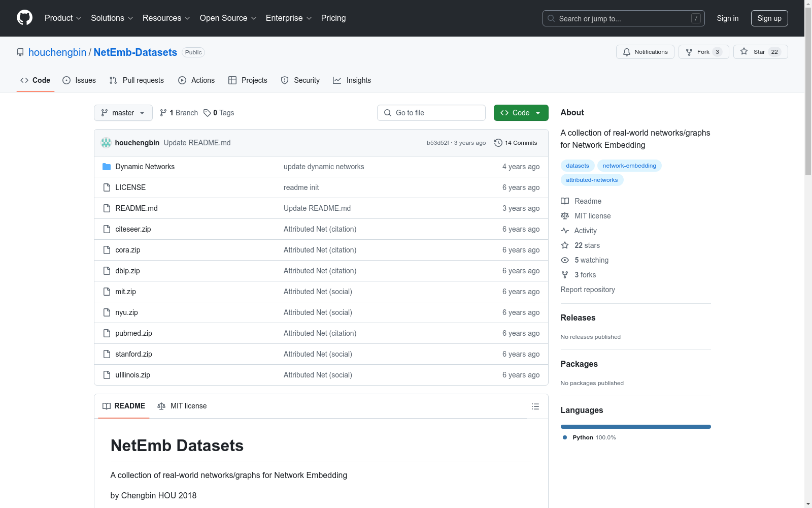
Task: Expand the Resources menu
Action: [166, 18]
